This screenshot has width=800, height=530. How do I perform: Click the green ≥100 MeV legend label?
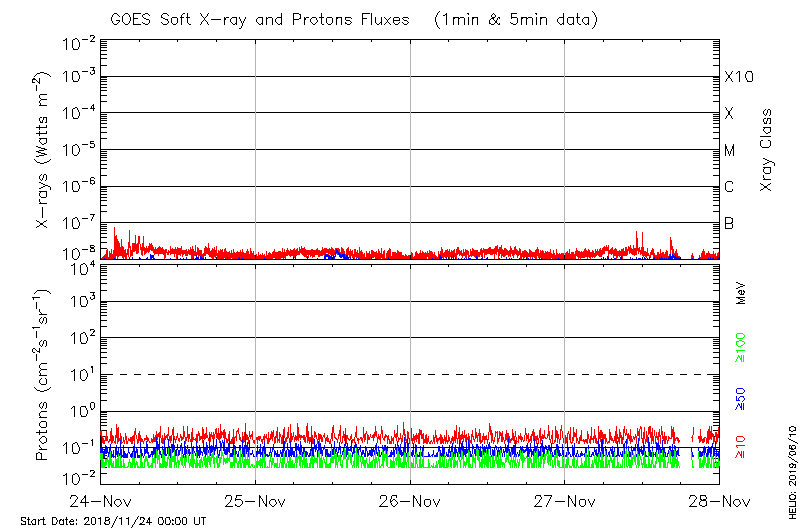click(x=741, y=349)
